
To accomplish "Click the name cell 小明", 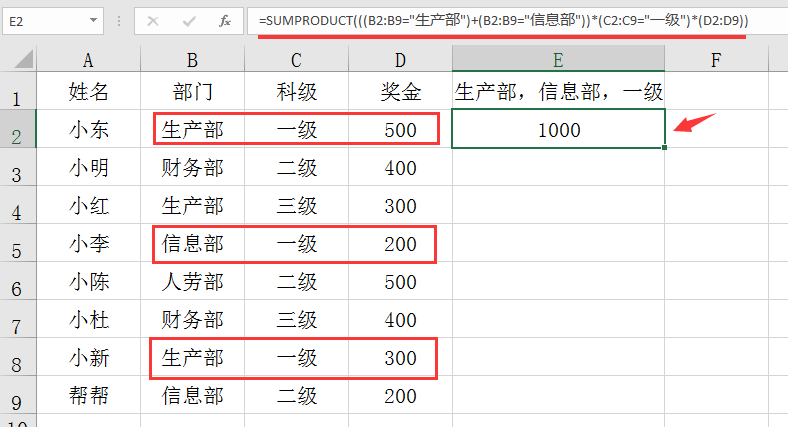I will [x=88, y=167].
